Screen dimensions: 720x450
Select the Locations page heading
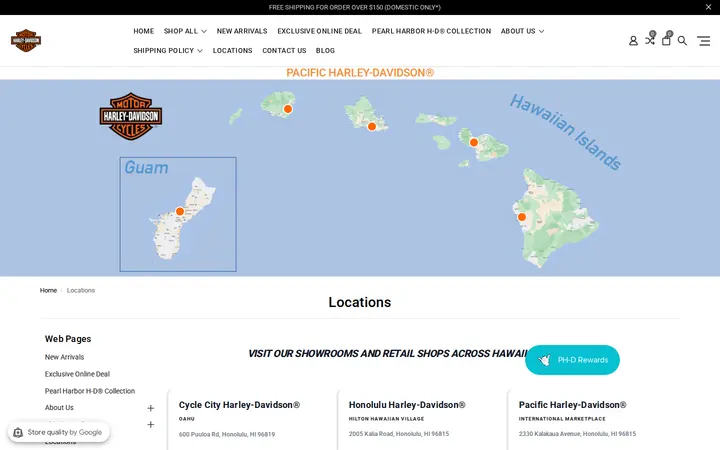pos(360,302)
